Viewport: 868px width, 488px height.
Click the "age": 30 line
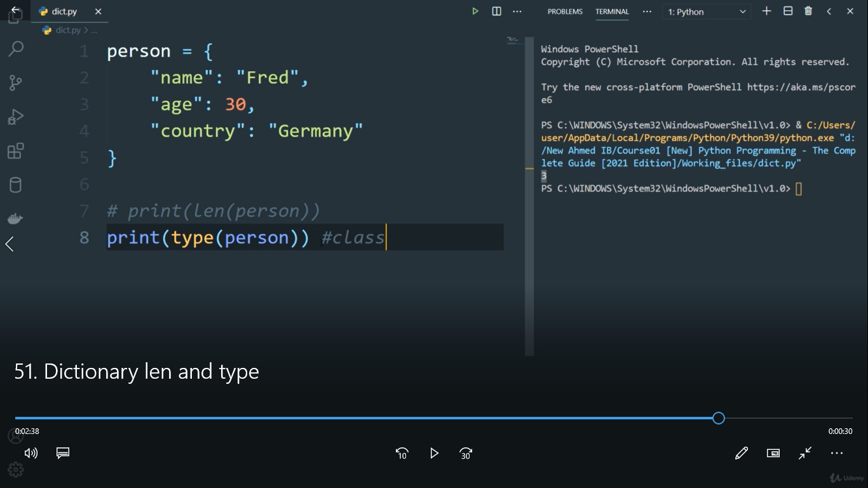[x=203, y=104]
